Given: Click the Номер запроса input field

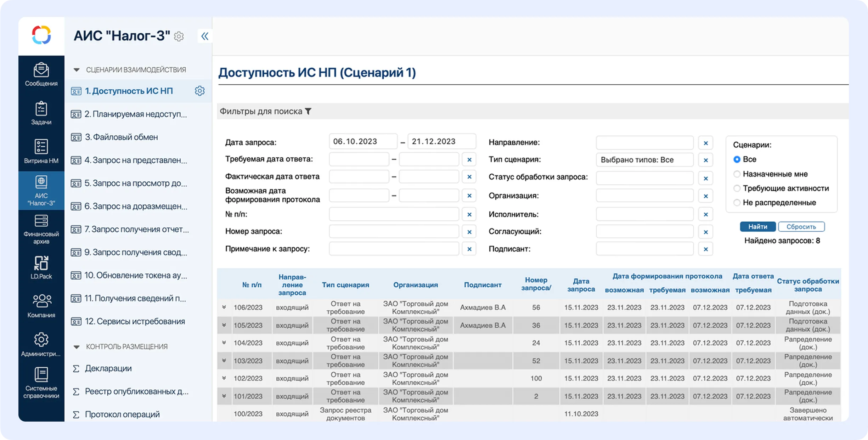Looking at the screenshot, I should tap(394, 231).
